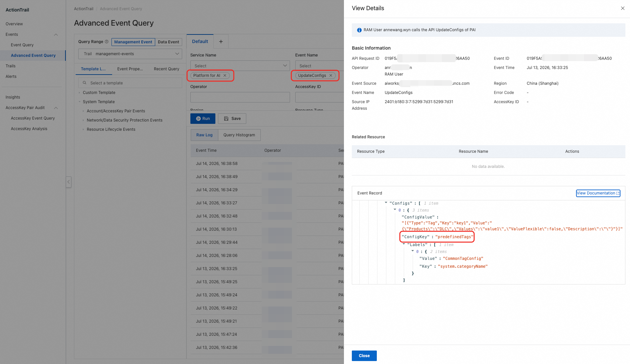This screenshot has height=364, width=630.
Task: Click the Close button in details panel
Action: click(364, 356)
